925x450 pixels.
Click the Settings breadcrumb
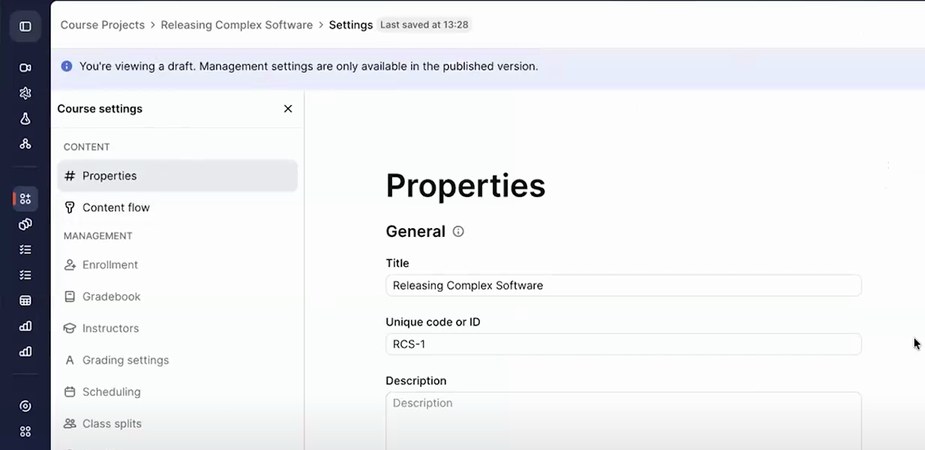coord(350,25)
